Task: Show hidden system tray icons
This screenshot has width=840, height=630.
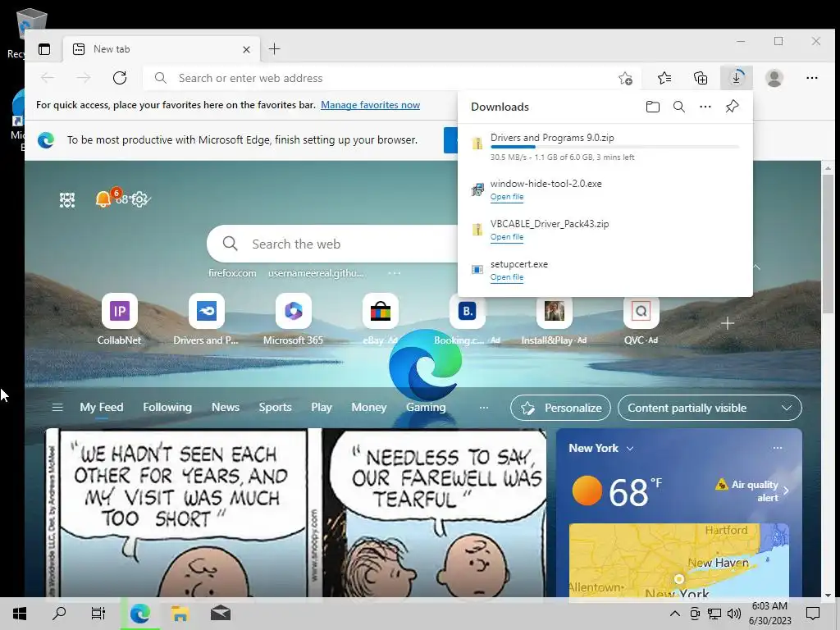Action: pos(675,614)
